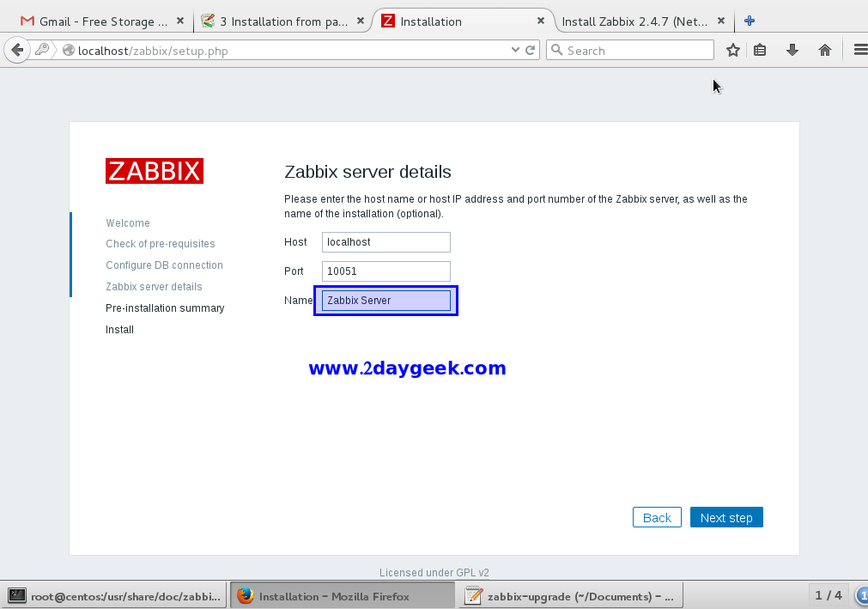868x609 pixels.
Task: Close the Gmail tab
Action: coord(180,21)
